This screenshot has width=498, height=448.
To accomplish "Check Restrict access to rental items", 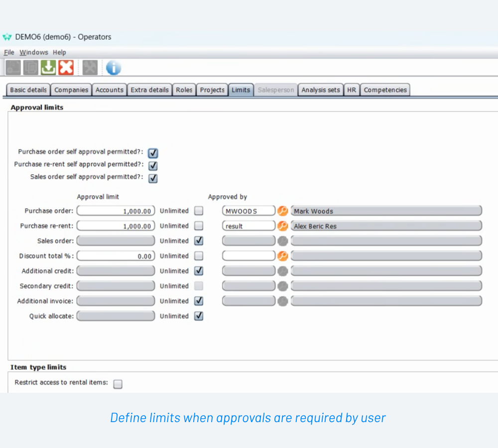I will click(118, 384).
